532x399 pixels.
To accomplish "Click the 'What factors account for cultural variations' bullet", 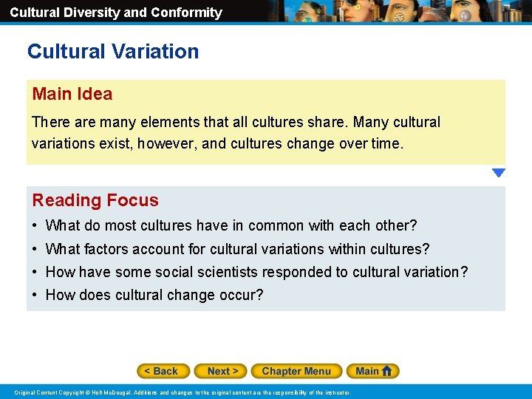I will [237, 249].
